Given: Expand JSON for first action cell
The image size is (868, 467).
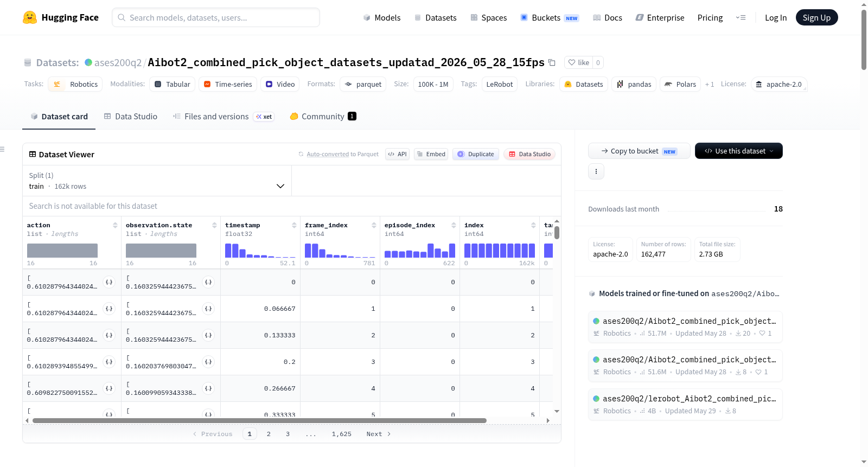Looking at the screenshot, I should (109, 282).
